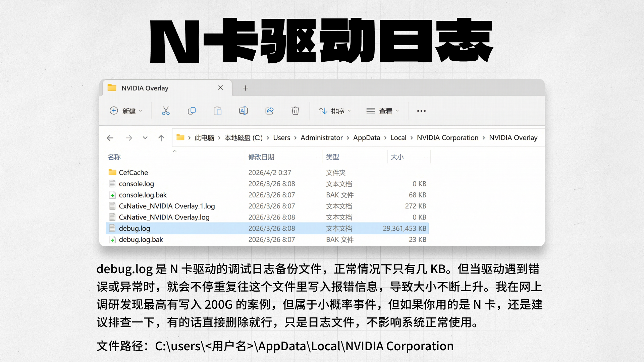Click NVIDIA Corporation in the breadcrumb path

click(447, 138)
